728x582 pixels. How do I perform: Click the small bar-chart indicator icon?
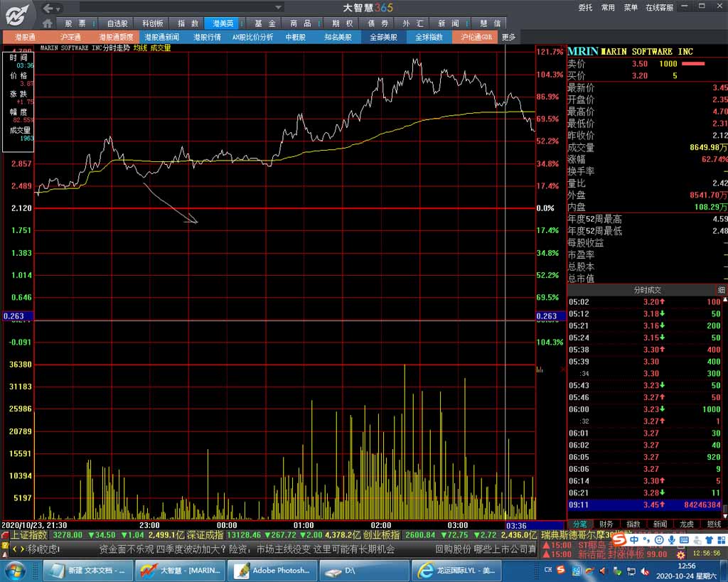click(540, 370)
